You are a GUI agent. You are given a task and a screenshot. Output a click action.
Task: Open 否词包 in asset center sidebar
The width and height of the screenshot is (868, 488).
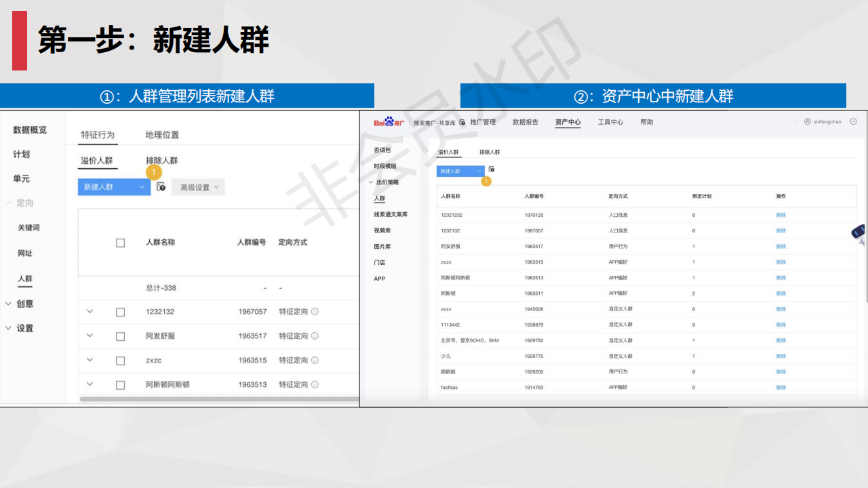pyautogui.click(x=382, y=150)
